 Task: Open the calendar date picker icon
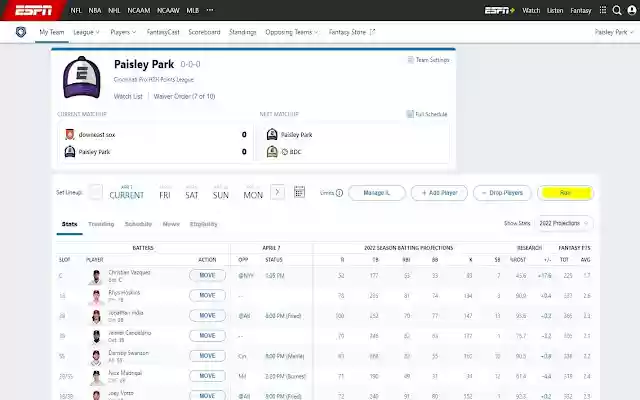click(299, 192)
